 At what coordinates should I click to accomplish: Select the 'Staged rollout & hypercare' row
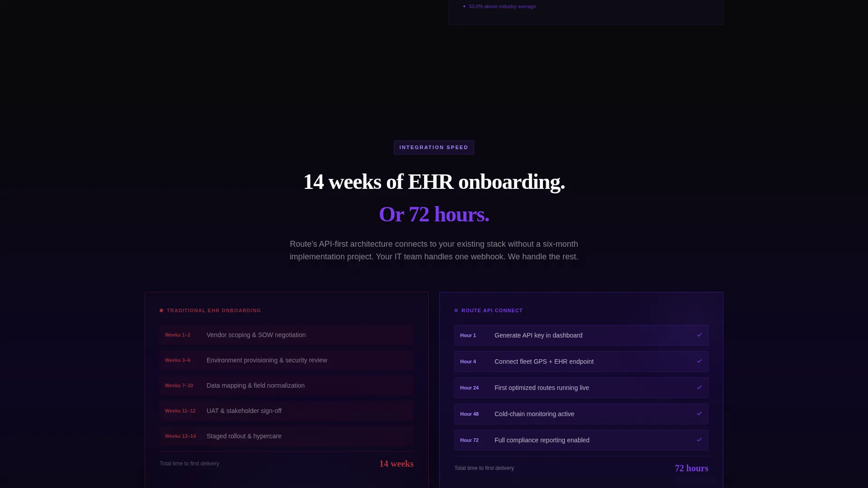point(287,436)
